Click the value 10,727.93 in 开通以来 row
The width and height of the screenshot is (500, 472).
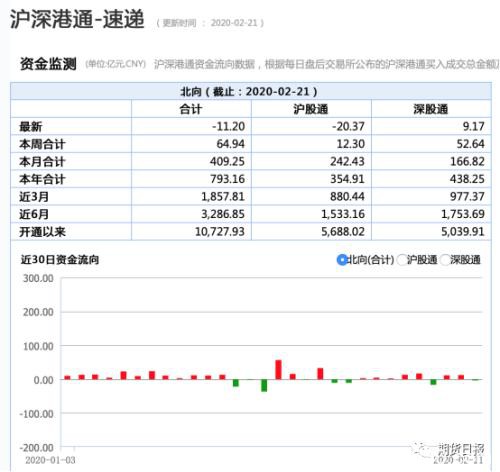point(220,232)
